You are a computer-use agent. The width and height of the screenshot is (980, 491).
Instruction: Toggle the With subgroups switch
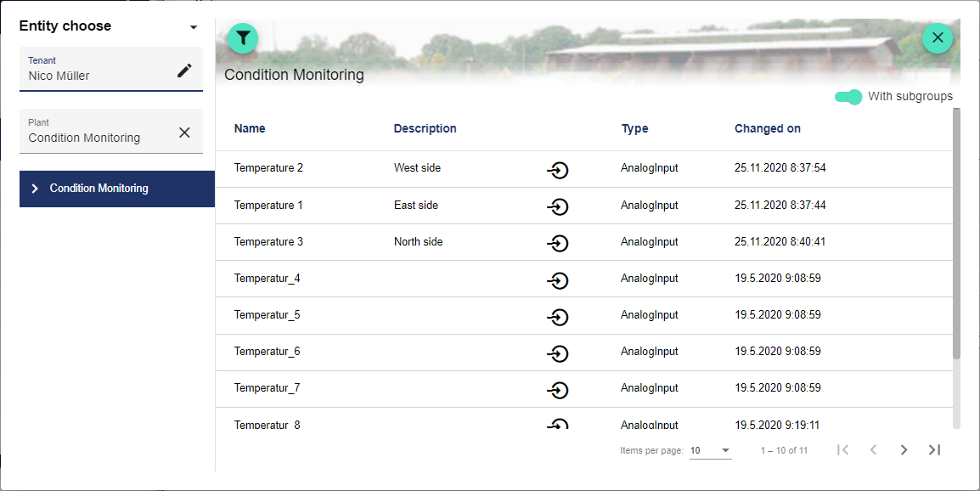(848, 97)
